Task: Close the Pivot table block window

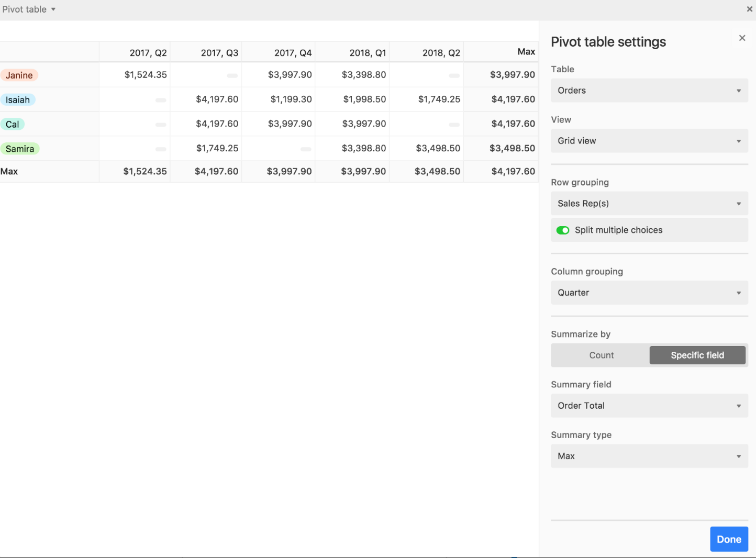Action: pos(749,9)
